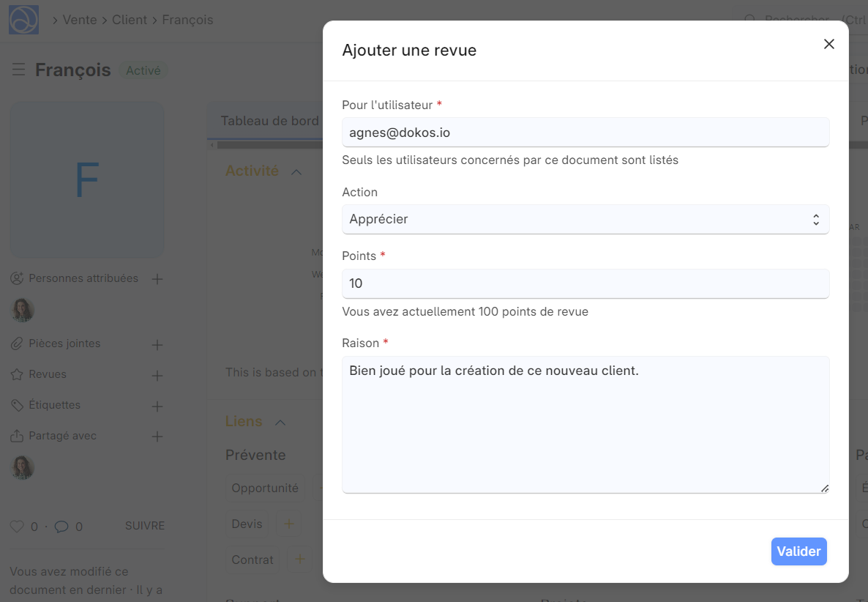Close the Ajouter une revue dialog
868x602 pixels.
coord(828,44)
